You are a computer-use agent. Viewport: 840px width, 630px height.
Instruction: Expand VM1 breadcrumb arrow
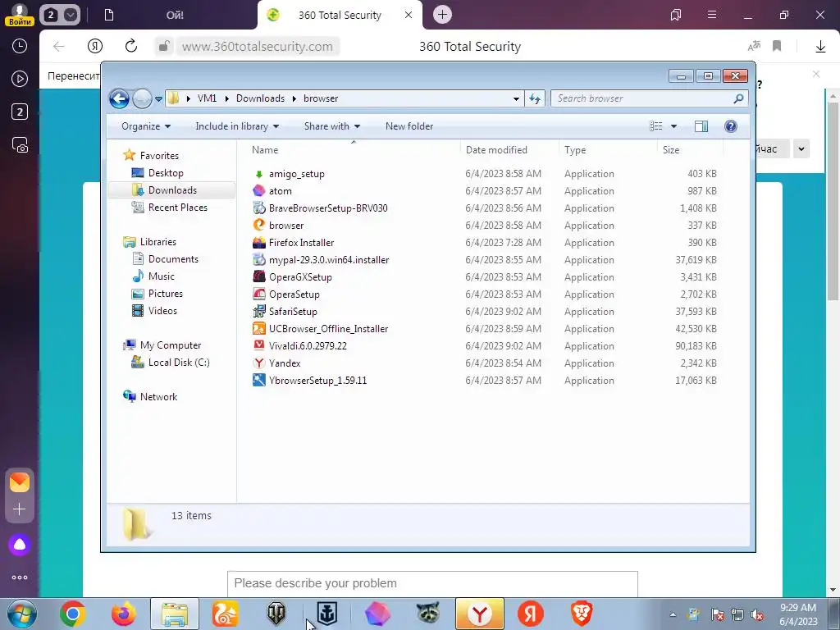[x=226, y=98]
